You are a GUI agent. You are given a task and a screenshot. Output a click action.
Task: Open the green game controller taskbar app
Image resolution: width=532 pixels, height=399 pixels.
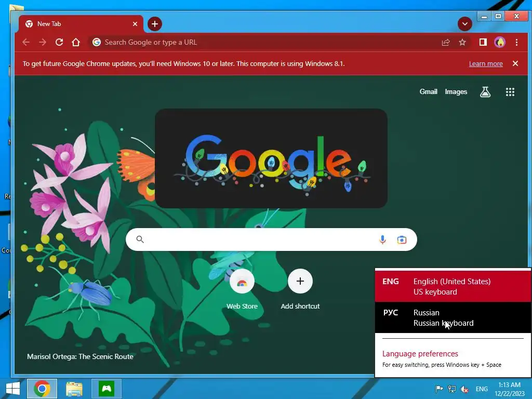(107, 389)
